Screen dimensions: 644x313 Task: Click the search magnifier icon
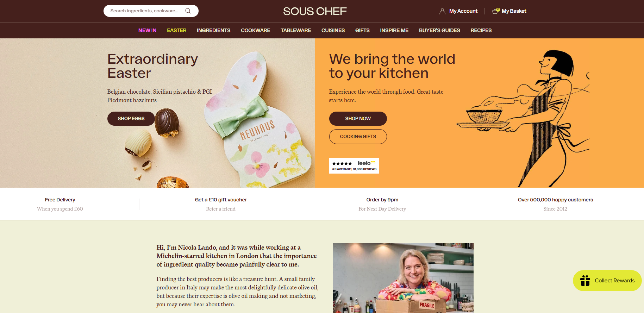click(188, 11)
